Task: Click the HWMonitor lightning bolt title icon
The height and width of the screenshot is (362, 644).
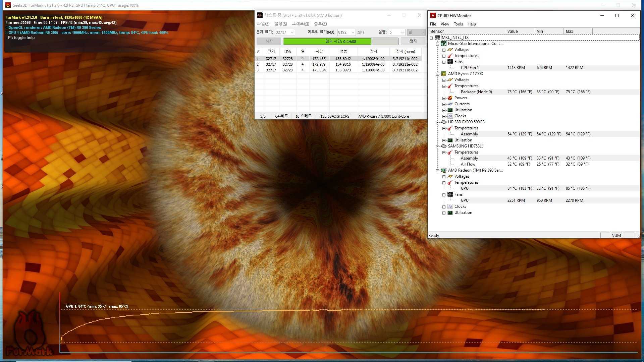Action: point(433,15)
